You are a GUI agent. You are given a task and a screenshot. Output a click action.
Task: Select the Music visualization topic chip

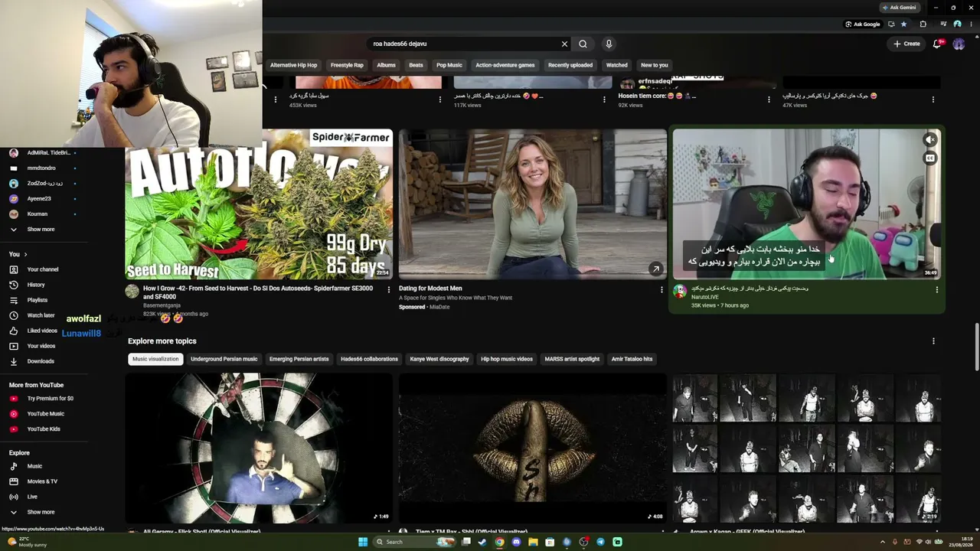click(155, 359)
